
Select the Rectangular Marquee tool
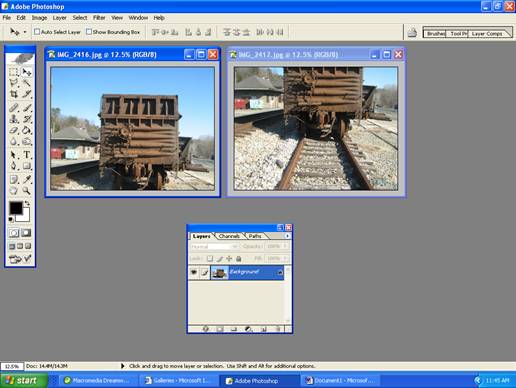(14, 72)
